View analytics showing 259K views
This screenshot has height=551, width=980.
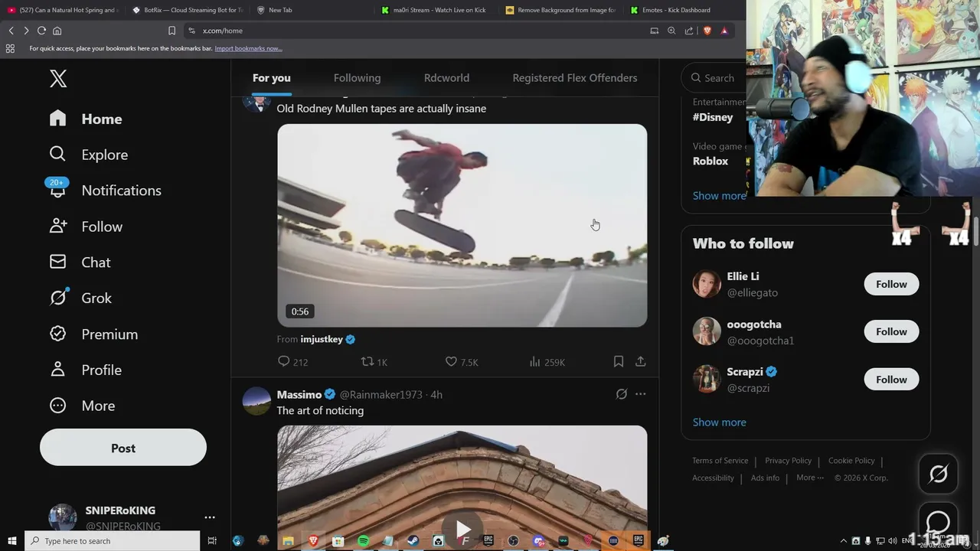point(547,361)
